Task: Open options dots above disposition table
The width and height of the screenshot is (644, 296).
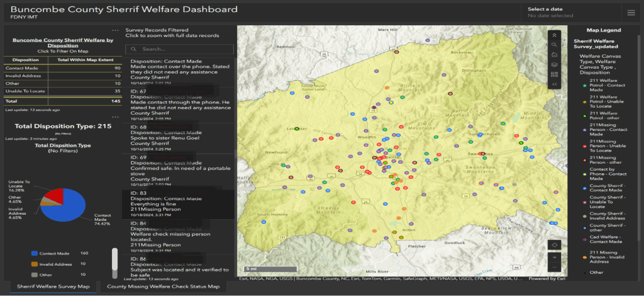Action: (116, 30)
